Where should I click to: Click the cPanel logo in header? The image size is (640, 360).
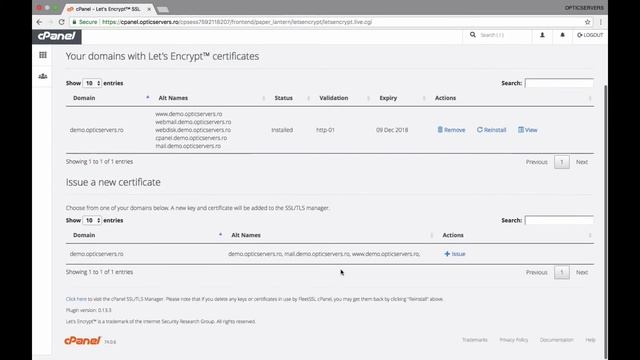[x=57, y=36]
